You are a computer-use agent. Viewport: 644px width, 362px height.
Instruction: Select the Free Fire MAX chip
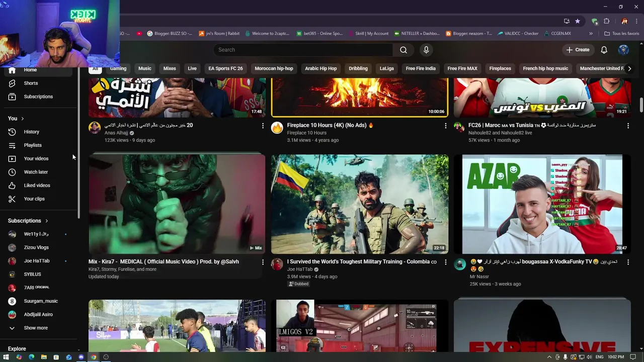click(462, 68)
